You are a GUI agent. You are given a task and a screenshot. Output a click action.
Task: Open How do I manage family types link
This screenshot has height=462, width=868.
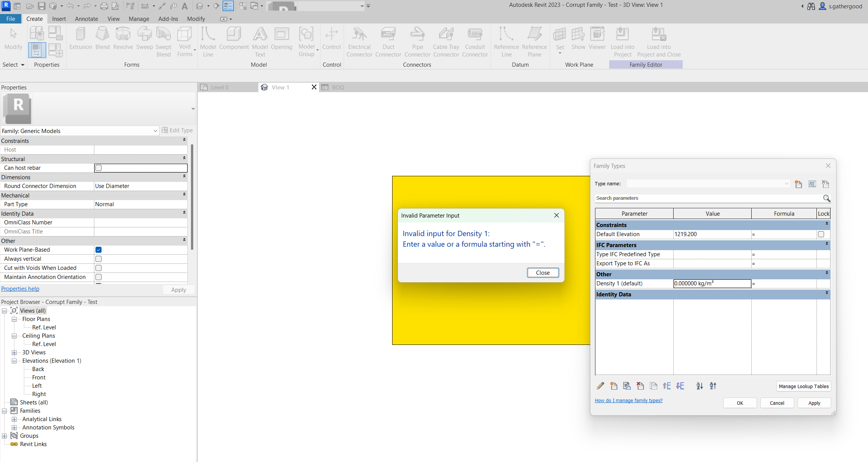628,400
